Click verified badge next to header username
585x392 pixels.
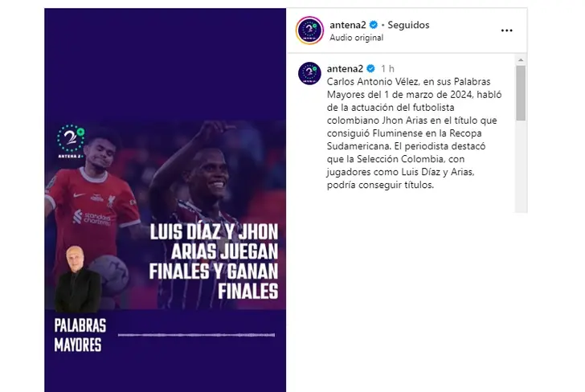[x=373, y=25]
